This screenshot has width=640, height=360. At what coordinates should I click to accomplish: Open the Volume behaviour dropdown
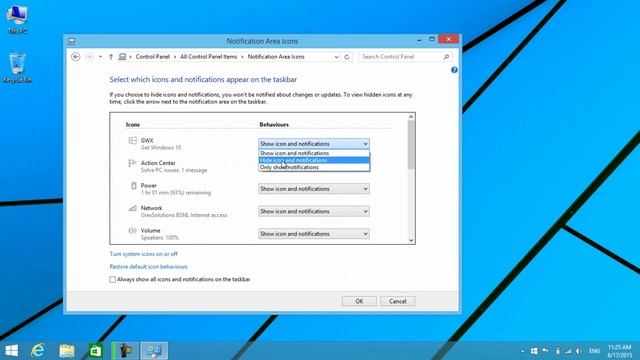[x=314, y=233]
